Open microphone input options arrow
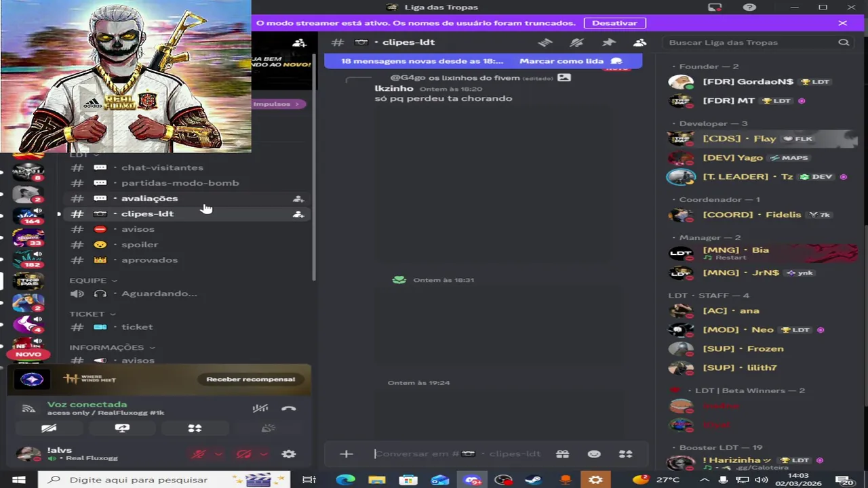This screenshot has width=868, height=488. 218,454
